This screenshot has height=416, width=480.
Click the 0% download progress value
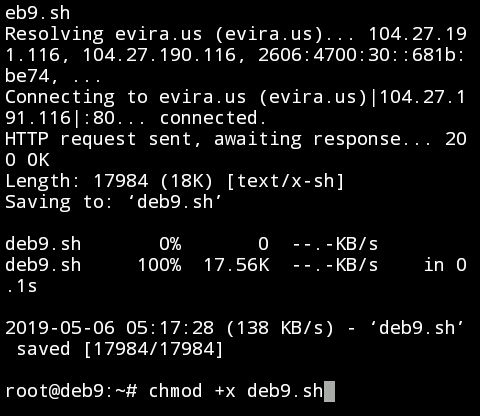pyautogui.click(x=170, y=244)
